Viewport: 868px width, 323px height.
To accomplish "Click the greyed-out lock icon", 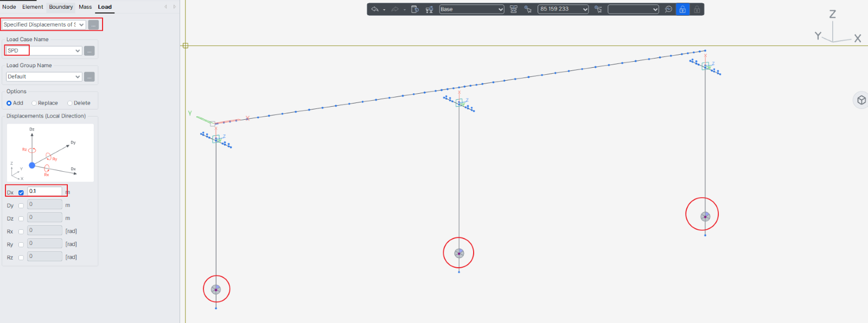I will [697, 9].
